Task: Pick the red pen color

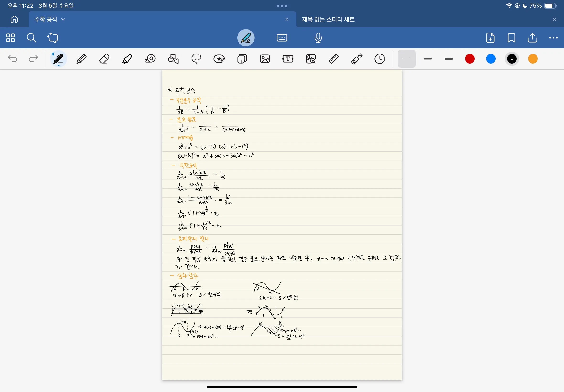Action: [469, 59]
